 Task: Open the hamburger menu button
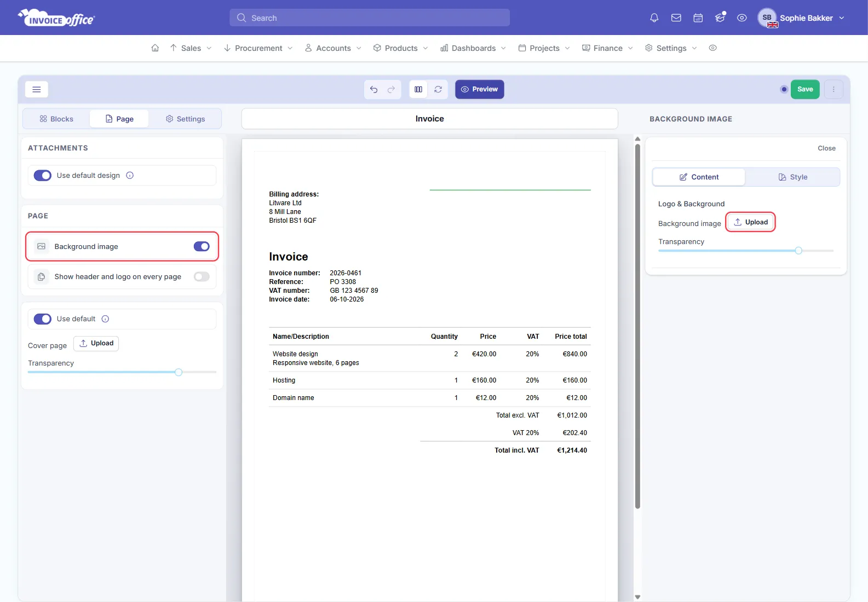tap(37, 89)
